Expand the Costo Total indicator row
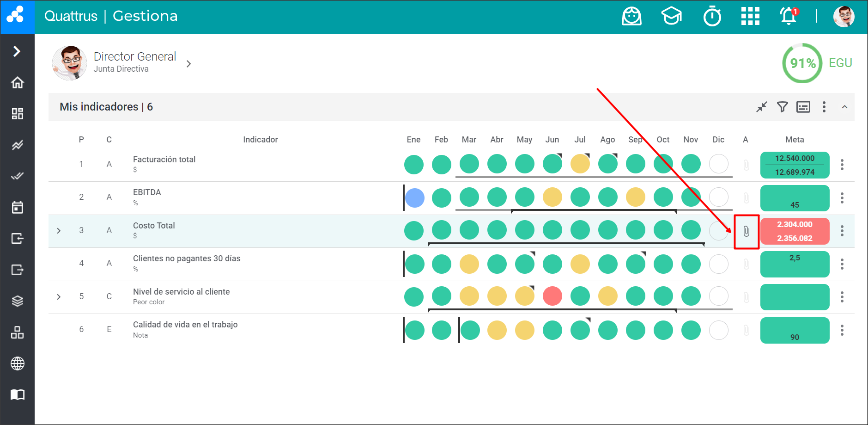This screenshot has width=868, height=425. (x=59, y=231)
